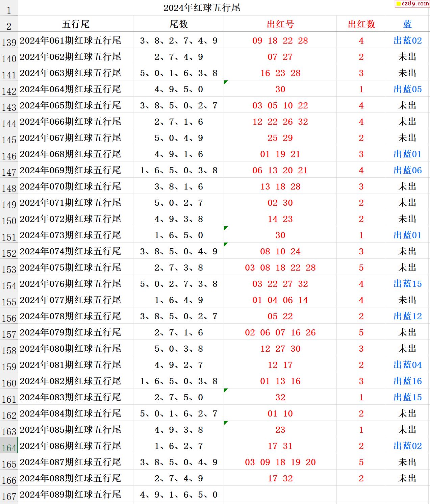Click red numbers cell 02 06 07 16 26
Screen dimensions: 430x504
(280, 332)
